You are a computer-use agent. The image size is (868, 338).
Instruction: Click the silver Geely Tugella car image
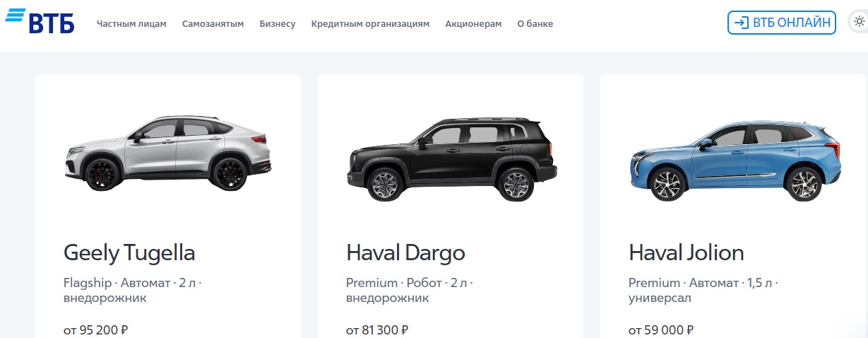click(168, 152)
